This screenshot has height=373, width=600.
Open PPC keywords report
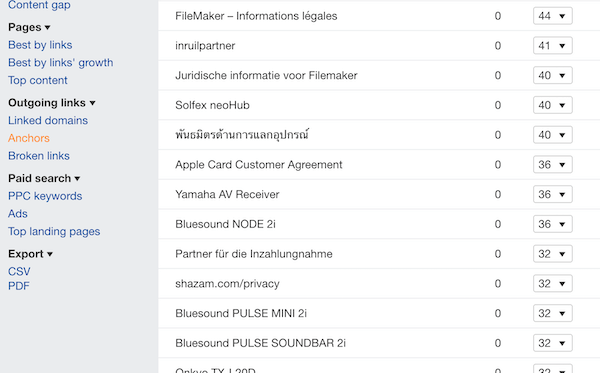[x=45, y=196]
